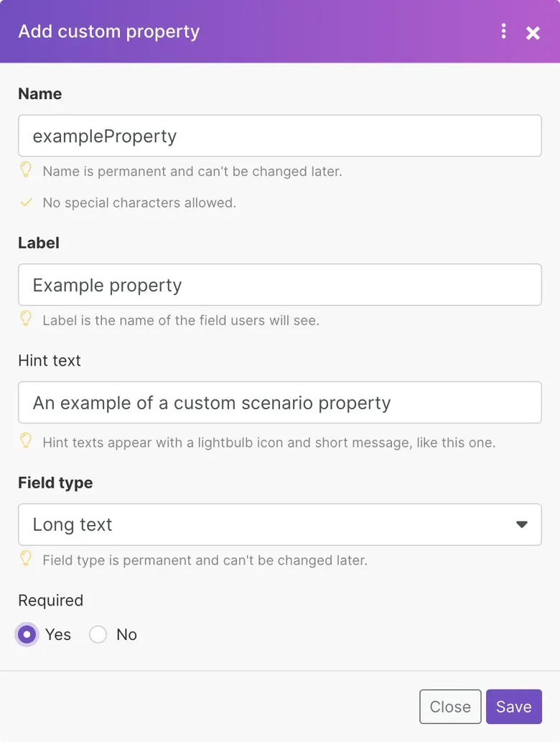
Task: Click the Hint text input box
Action: click(x=280, y=403)
